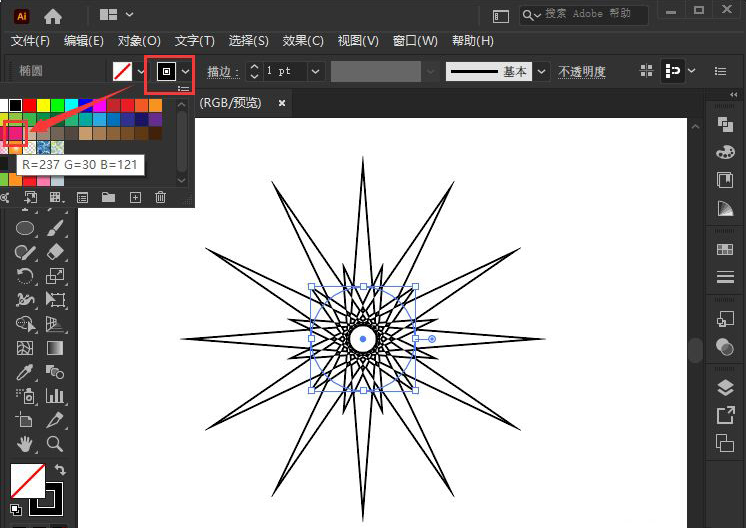Open 对象(O) menu
The height and width of the screenshot is (528, 746).
(x=139, y=41)
